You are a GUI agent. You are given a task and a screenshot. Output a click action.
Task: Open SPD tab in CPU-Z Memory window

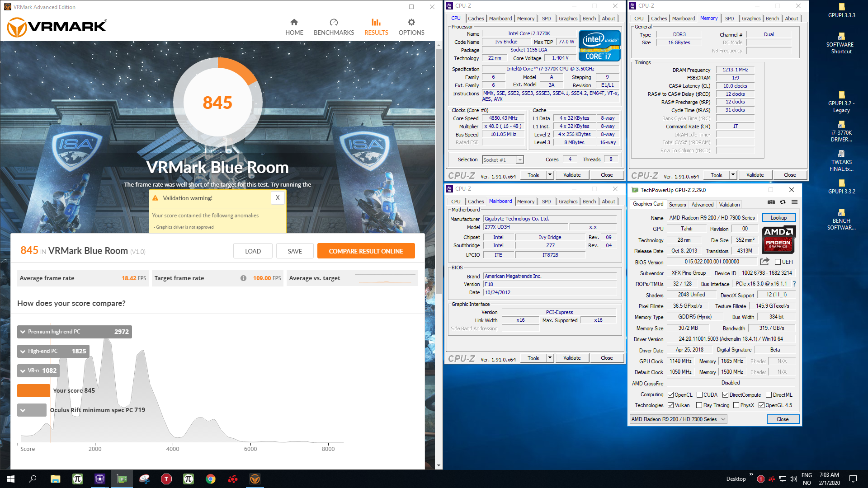pos(730,19)
